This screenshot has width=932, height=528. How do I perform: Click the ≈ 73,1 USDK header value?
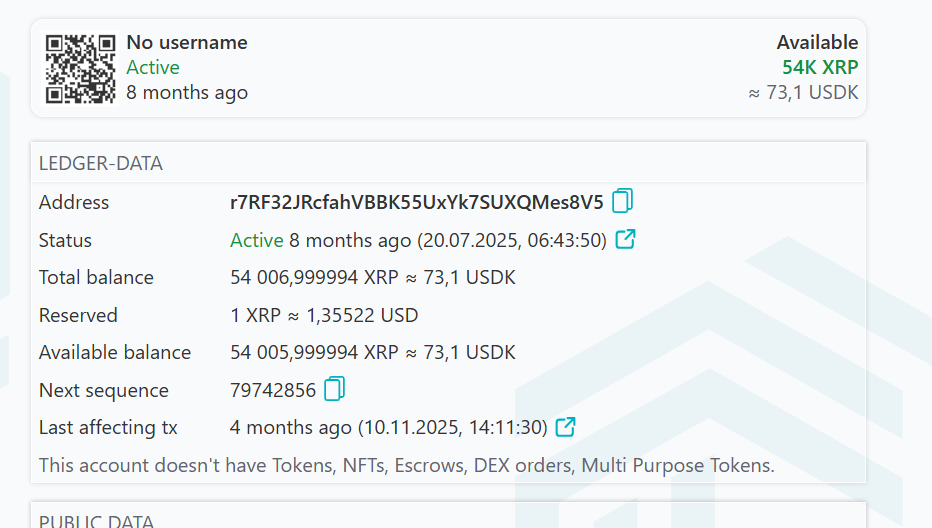pyautogui.click(x=802, y=93)
